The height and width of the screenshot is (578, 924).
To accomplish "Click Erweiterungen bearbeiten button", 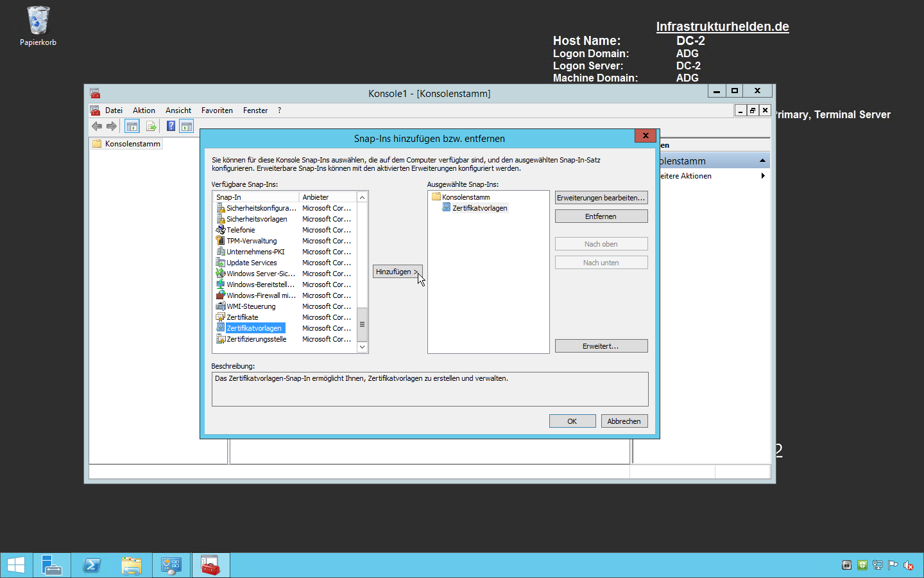I will 601,198.
